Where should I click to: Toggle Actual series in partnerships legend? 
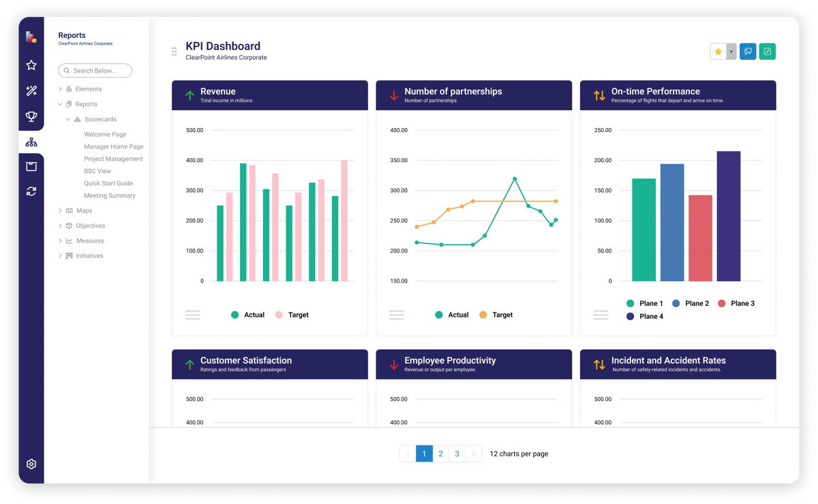[451, 315]
